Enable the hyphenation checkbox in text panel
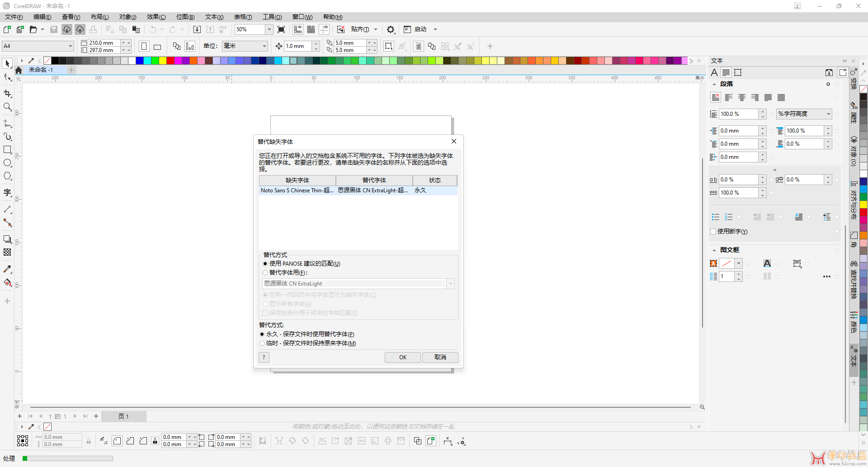The image size is (868, 467). coord(713,232)
